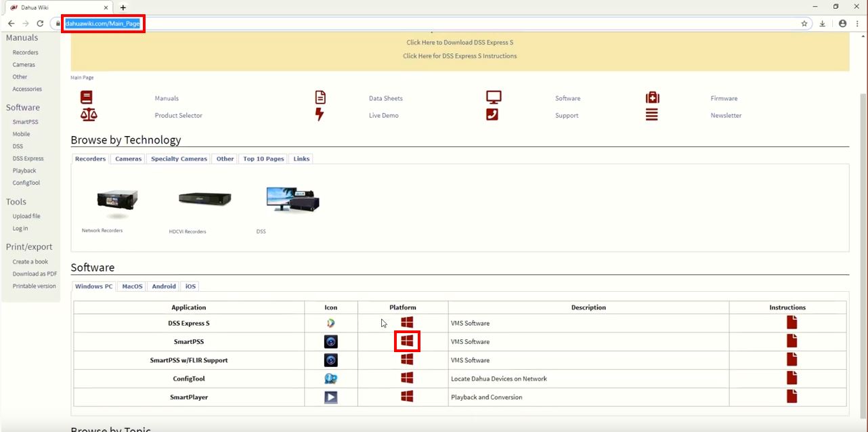Image resolution: width=868 pixels, height=432 pixels.
Task: Open SmartPlayer instructions document icon
Action: 791,397
